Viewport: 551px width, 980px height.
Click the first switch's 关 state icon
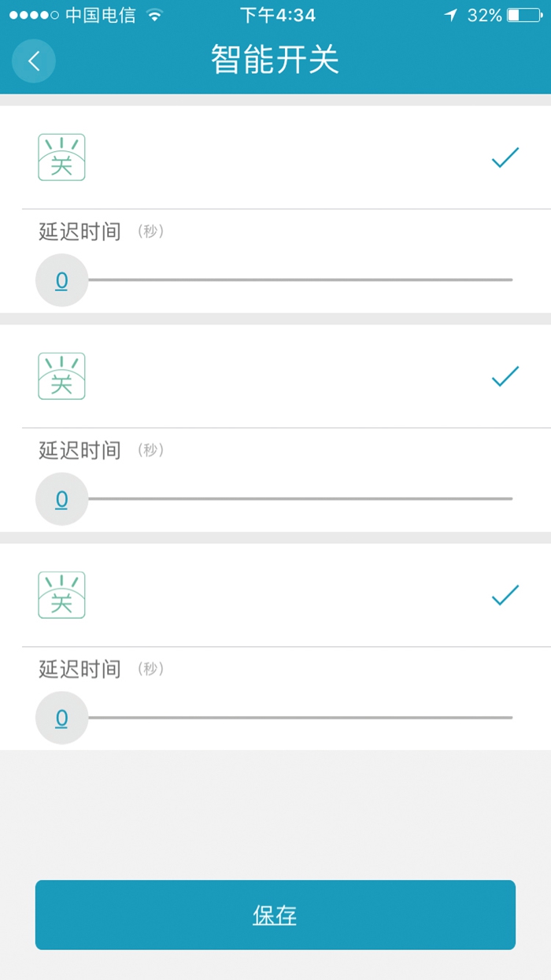click(x=61, y=157)
